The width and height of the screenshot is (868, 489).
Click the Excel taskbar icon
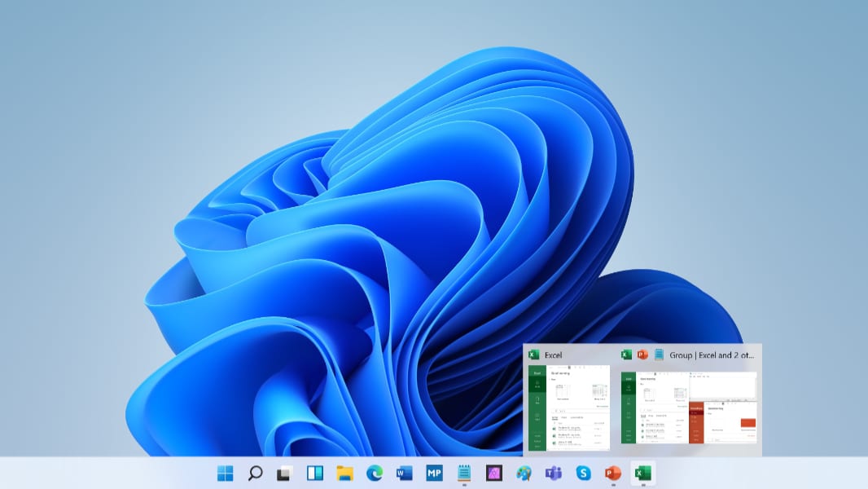643,473
